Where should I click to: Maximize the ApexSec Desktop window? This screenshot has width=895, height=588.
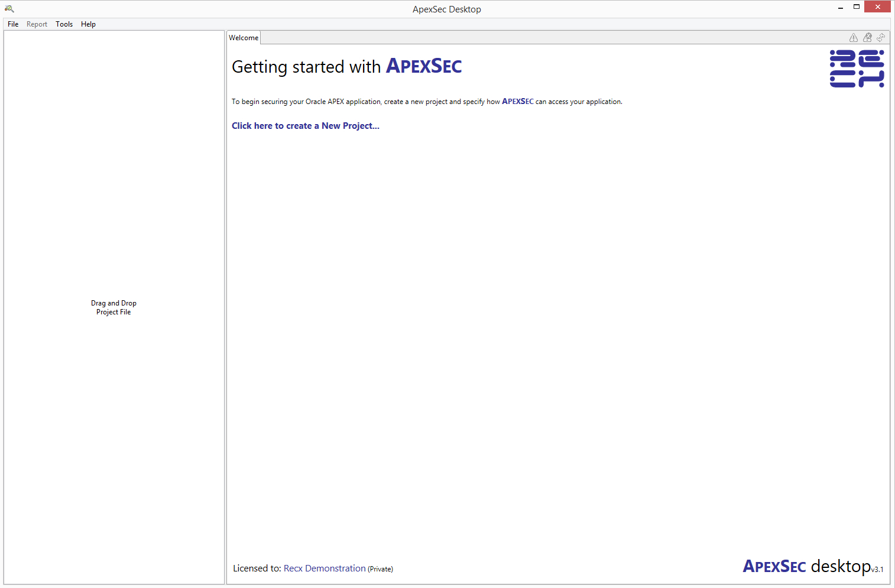tap(857, 7)
